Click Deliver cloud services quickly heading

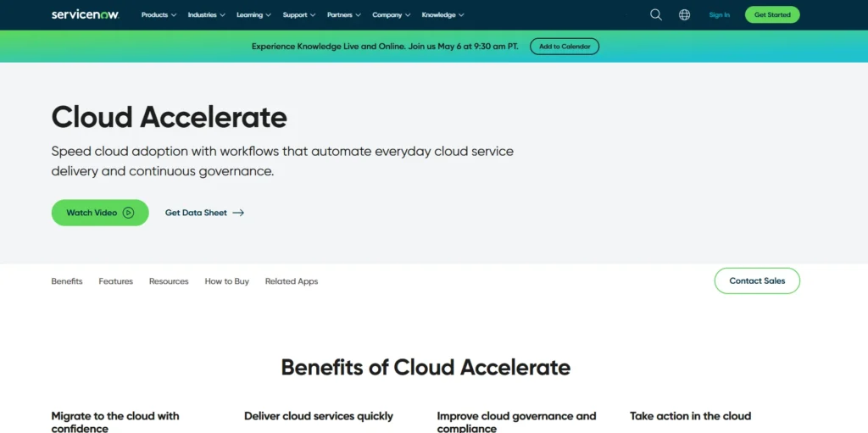(319, 416)
